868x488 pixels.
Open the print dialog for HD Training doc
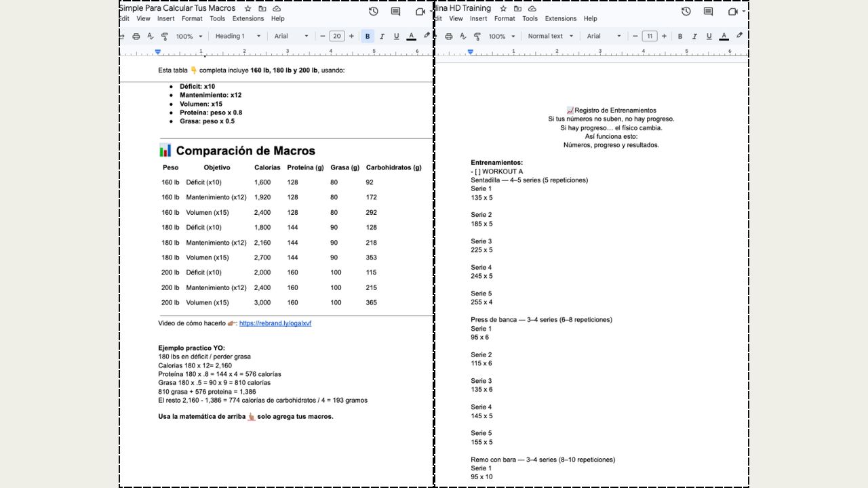[448, 36]
